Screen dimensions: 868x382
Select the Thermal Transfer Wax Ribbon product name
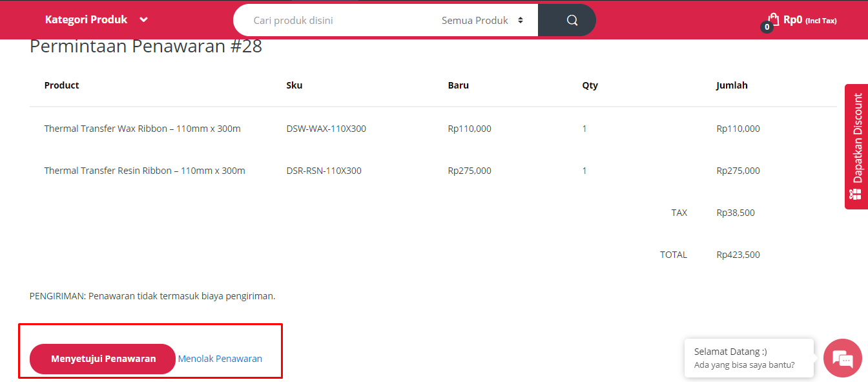coord(142,129)
